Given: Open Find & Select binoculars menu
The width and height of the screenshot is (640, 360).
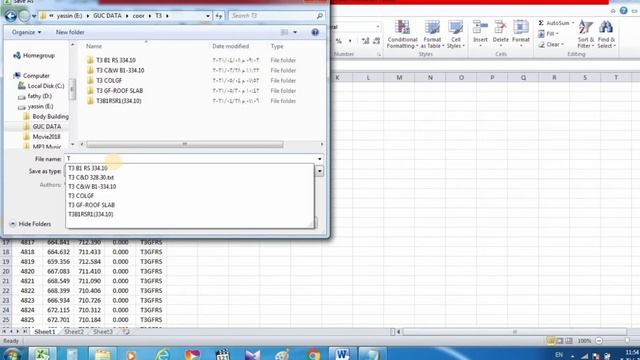Looking at the screenshot, I should pyautogui.click(x=606, y=34).
